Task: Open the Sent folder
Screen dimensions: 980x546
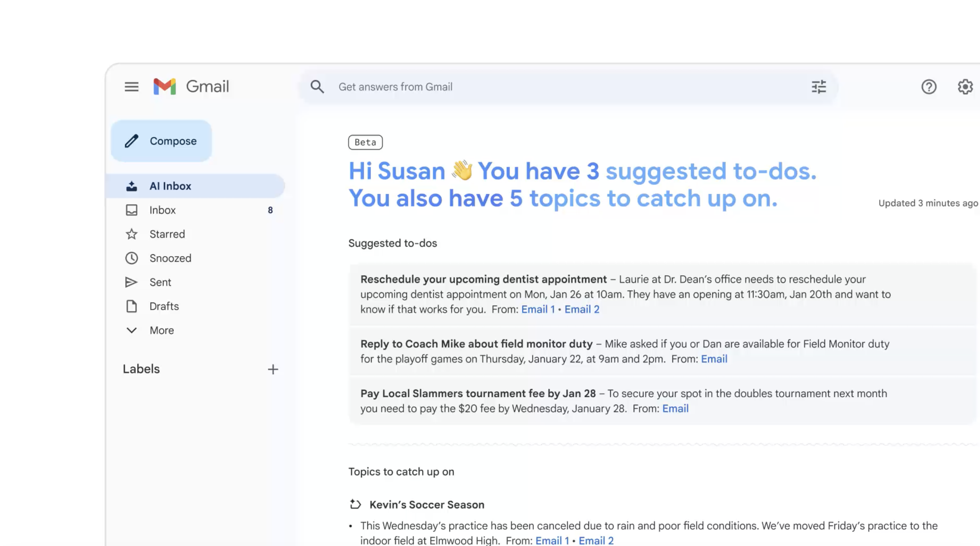Action: pos(160,282)
